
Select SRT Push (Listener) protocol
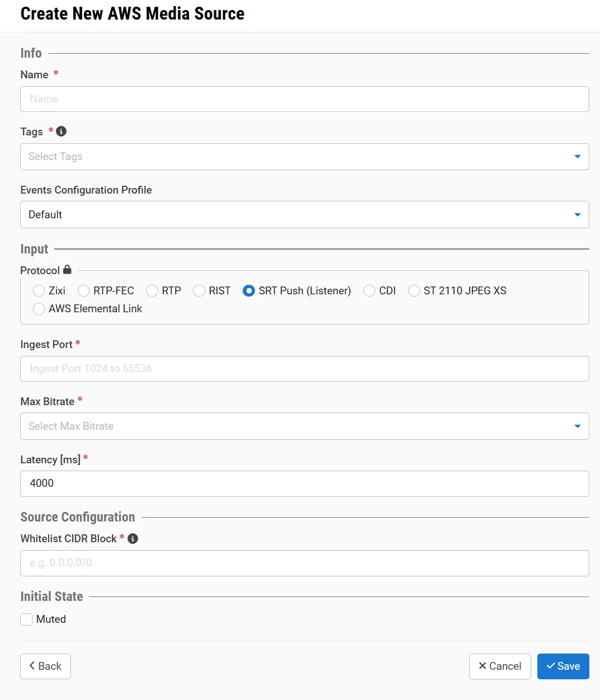[249, 291]
